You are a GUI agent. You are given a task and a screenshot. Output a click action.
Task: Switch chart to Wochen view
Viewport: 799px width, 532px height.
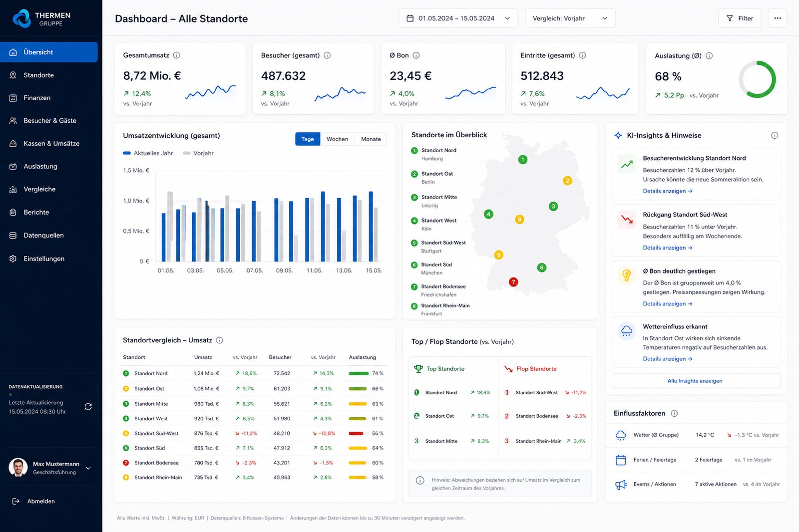coord(338,139)
